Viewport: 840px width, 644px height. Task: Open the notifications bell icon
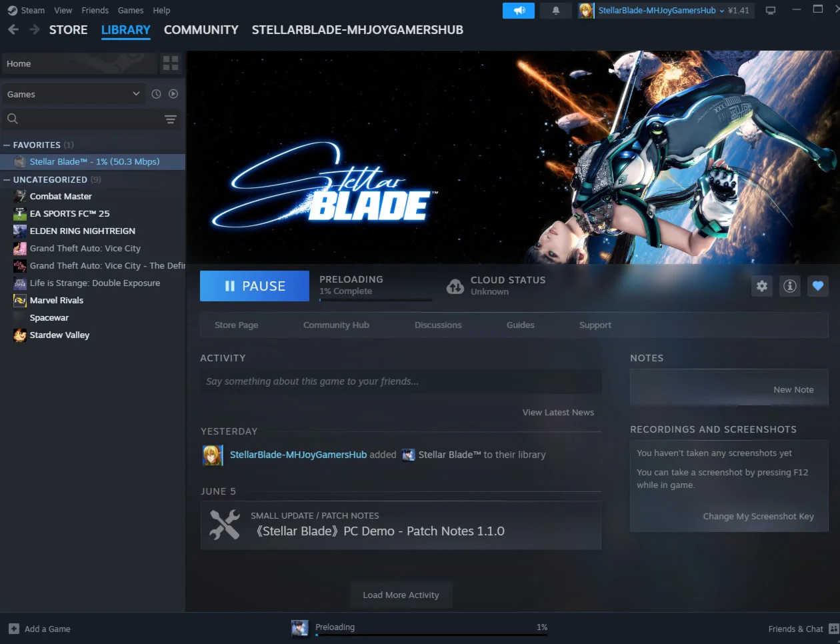tap(555, 11)
